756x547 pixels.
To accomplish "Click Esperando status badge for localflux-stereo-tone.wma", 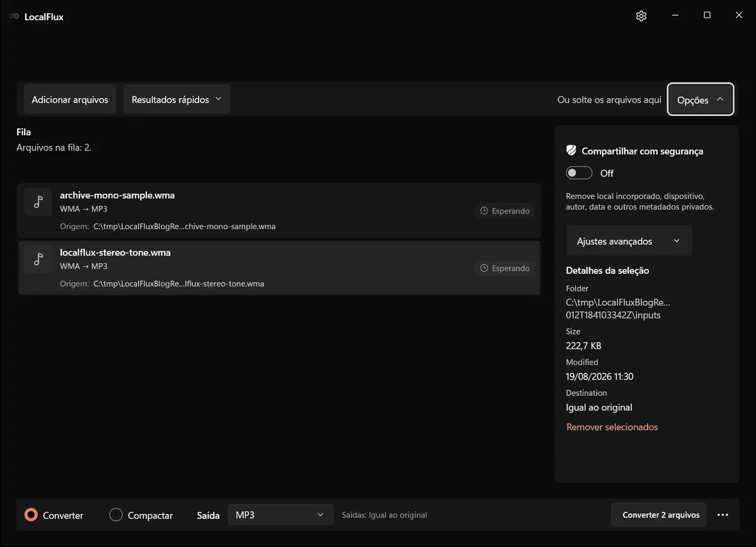I will (505, 268).
